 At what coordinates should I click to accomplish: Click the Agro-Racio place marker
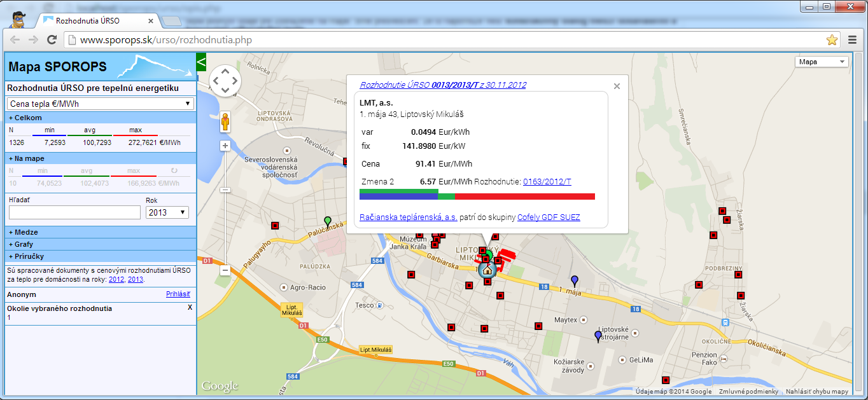pos(284,287)
